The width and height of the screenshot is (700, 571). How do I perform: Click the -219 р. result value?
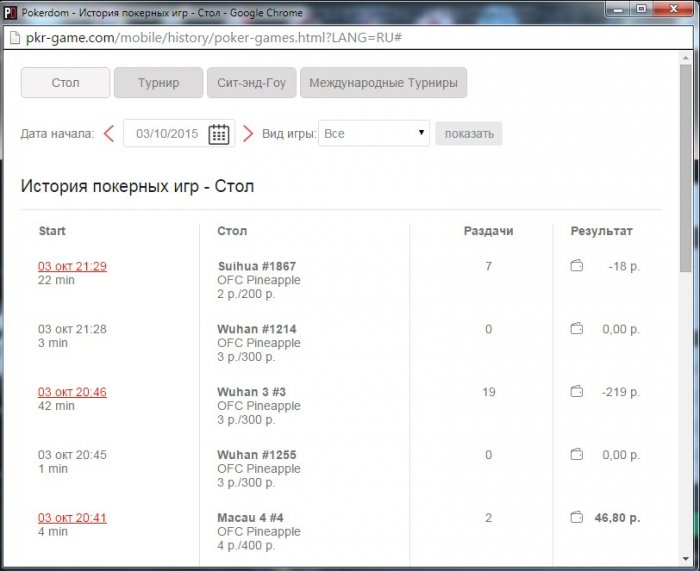[621, 392]
